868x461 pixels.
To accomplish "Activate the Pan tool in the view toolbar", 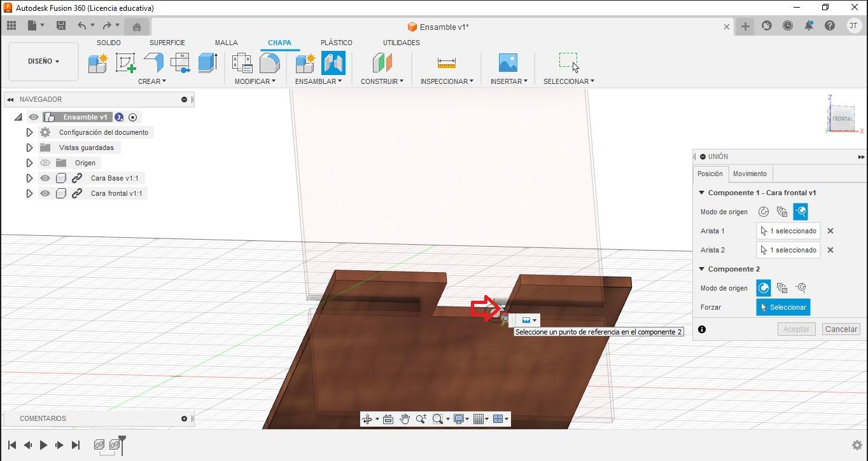I will tap(405, 419).
